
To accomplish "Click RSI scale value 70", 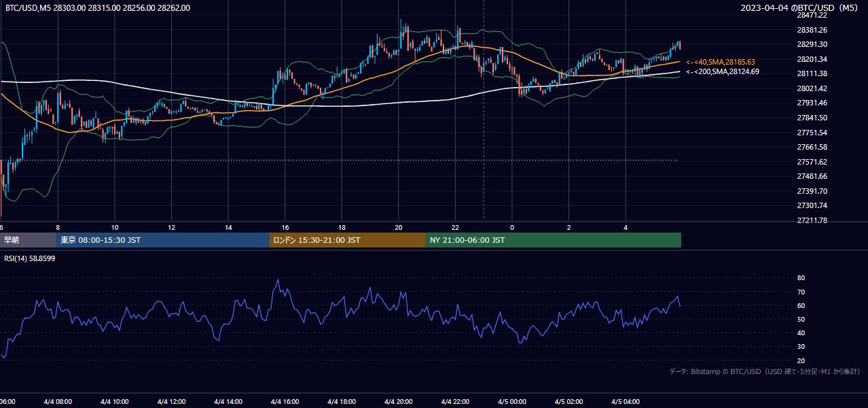I will pos(801,292).
